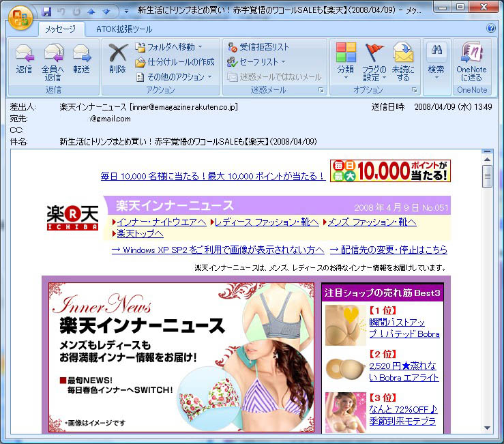Go to the previous item, up arrow
Image resolution: width=504 pixels, height=444 pixels.
pyautogui.click(x=91, y=12)
